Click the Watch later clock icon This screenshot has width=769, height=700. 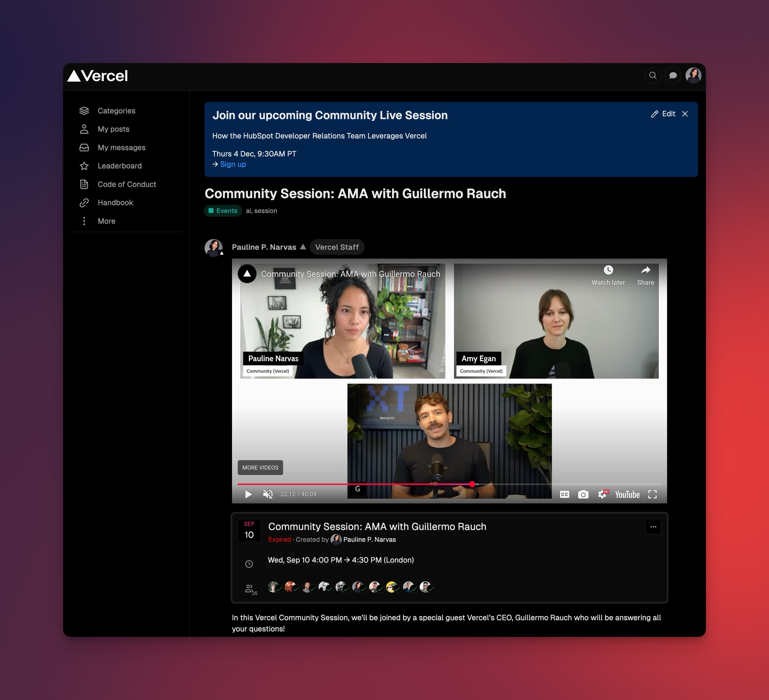click(608, 270)
